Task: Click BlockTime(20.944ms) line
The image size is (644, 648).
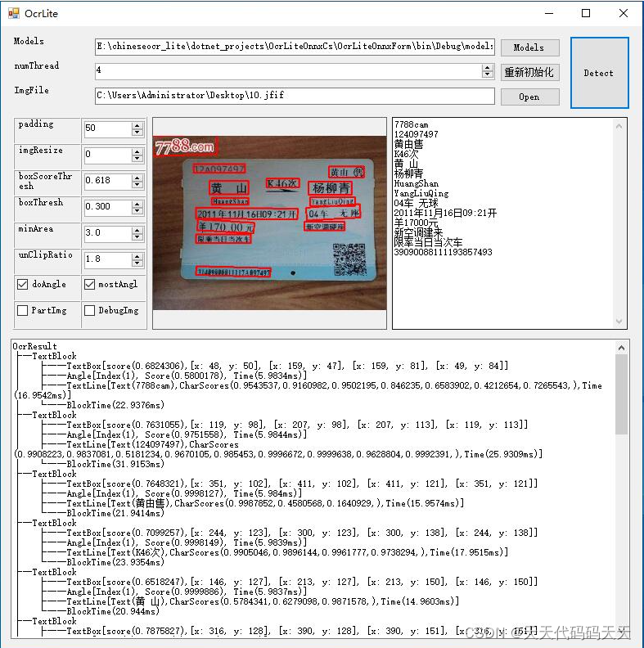Action: 113,612
